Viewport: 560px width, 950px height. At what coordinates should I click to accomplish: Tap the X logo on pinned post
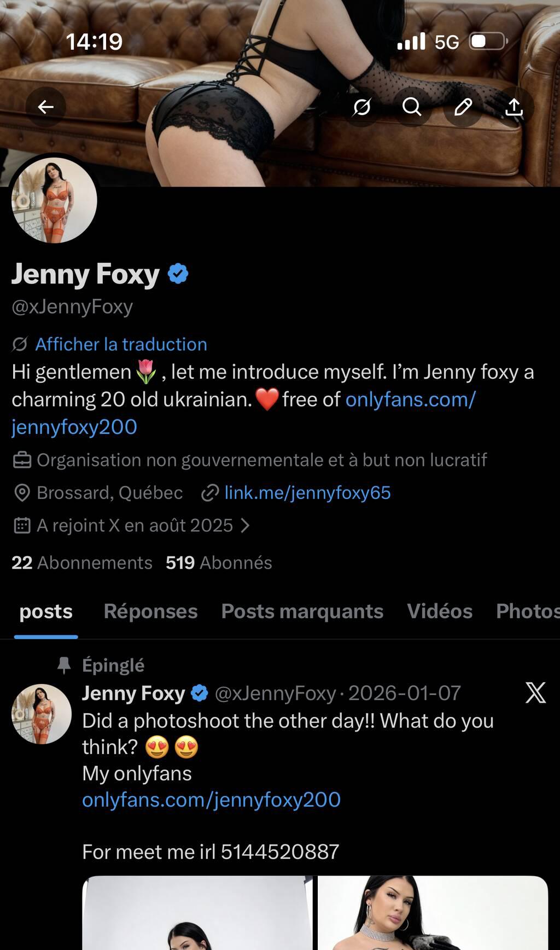535,693
